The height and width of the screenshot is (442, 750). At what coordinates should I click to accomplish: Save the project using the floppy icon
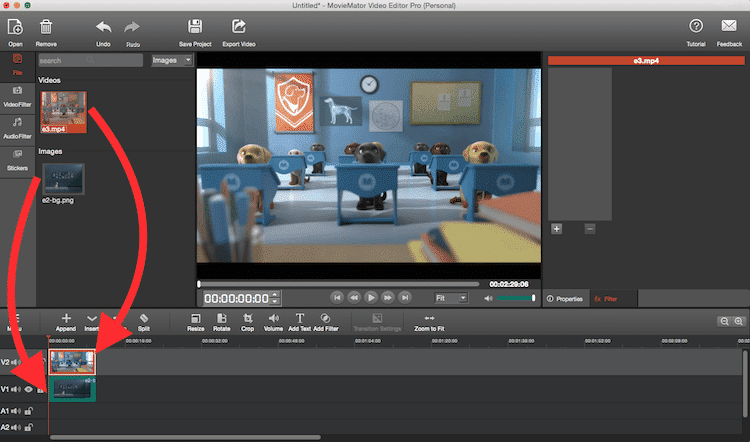point(195,26)
